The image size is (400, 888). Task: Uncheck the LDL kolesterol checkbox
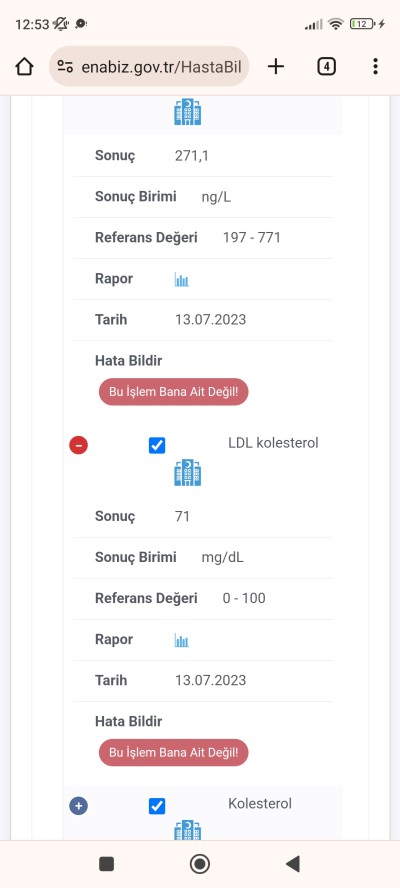[x=157, y=446]
